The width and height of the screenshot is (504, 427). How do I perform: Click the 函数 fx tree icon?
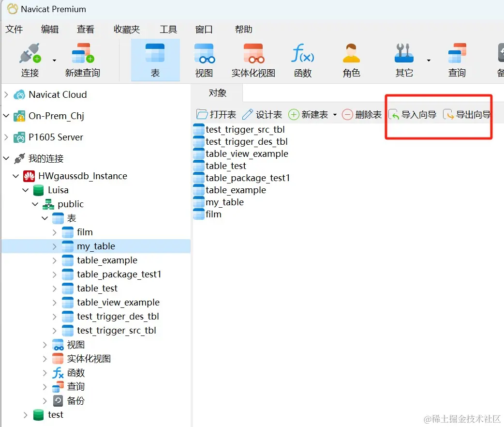[x=58, y=373]
